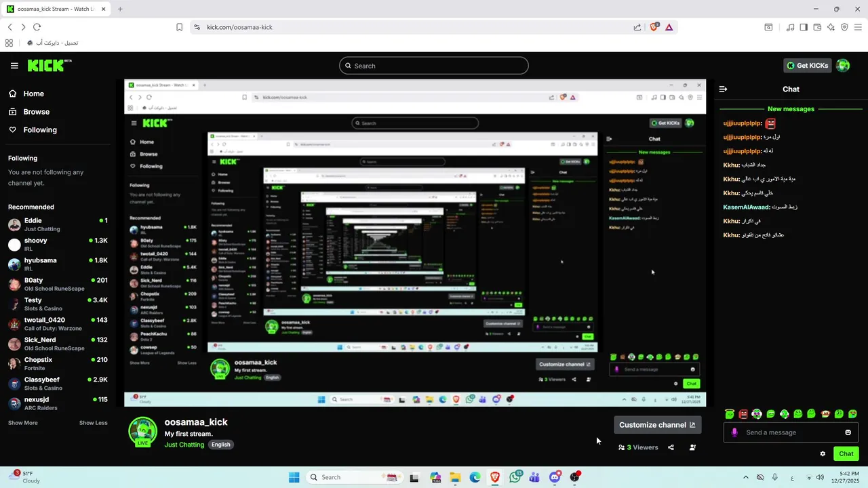Open recommended channel Testy
This screenshot has width=868, height=488.
click(58, 304)
